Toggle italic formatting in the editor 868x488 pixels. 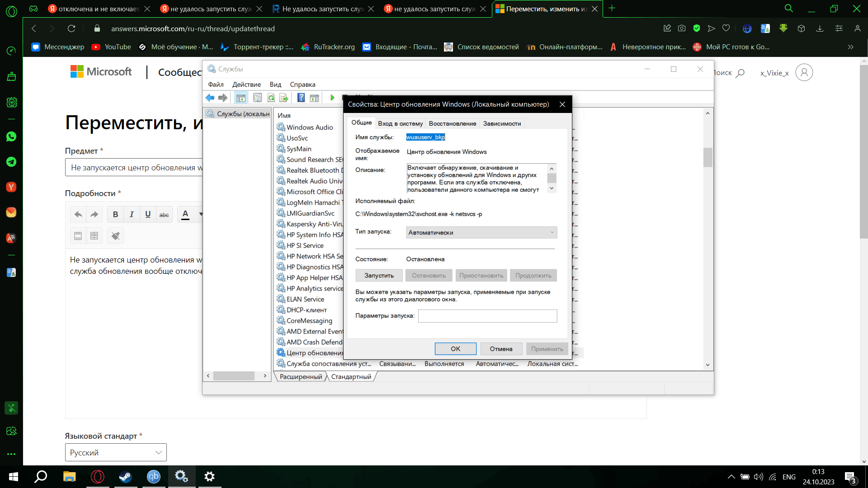click(x=132, y=215)
